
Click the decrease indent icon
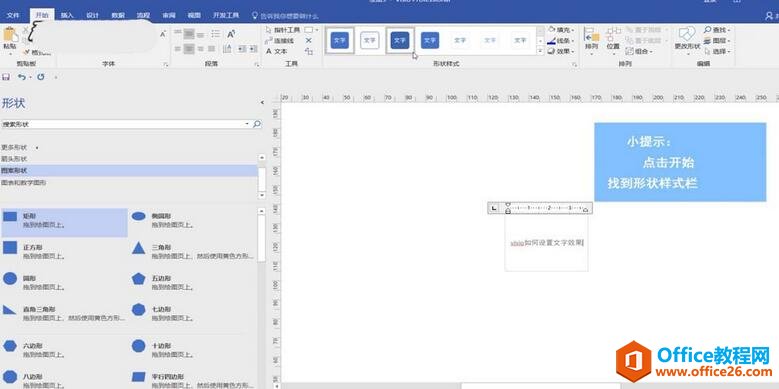click(x=242, y=49)
